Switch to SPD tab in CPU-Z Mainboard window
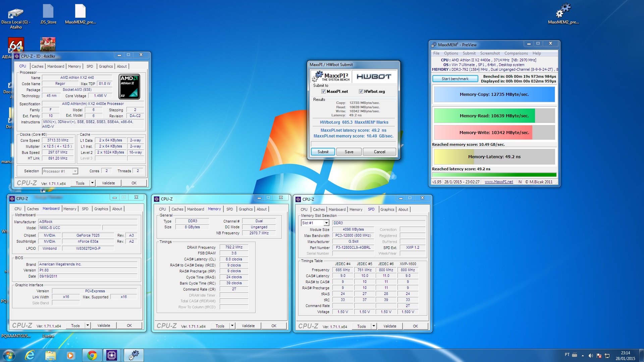This screenshot has width=644, height=362. pyautogui.click(x=85, y=209)
